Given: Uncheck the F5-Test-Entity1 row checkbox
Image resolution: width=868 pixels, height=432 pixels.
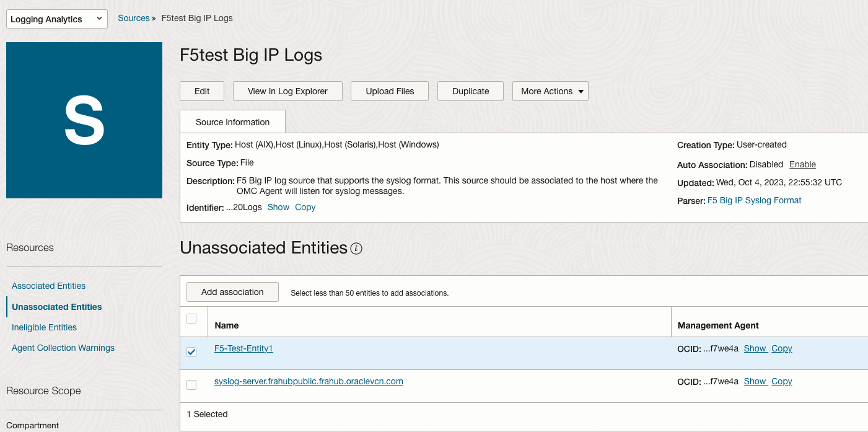Looking at the screenshot, I should [x=191, y=352].
